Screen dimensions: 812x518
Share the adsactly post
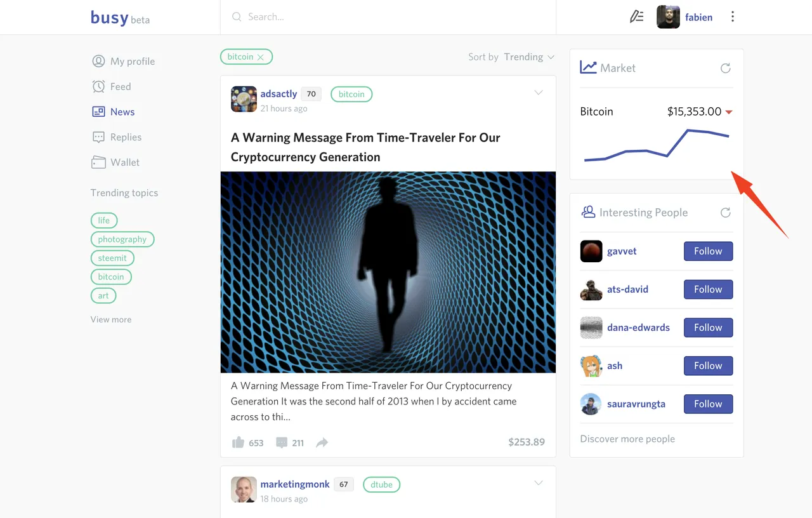(322, 443)
